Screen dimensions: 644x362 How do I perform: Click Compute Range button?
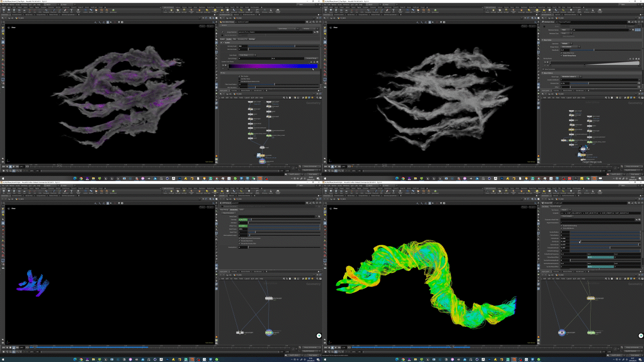(x=312, y=58)
